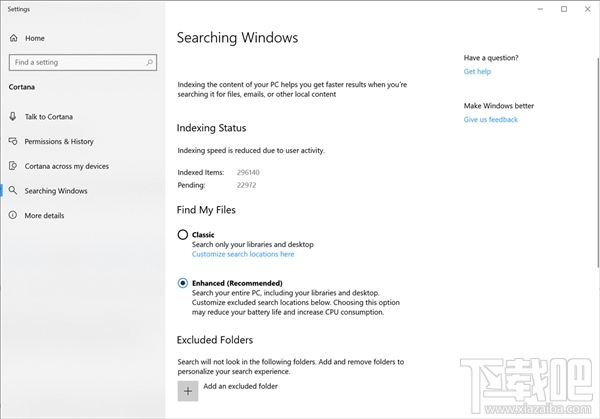Click the pending items count 22972

point(246,185)
